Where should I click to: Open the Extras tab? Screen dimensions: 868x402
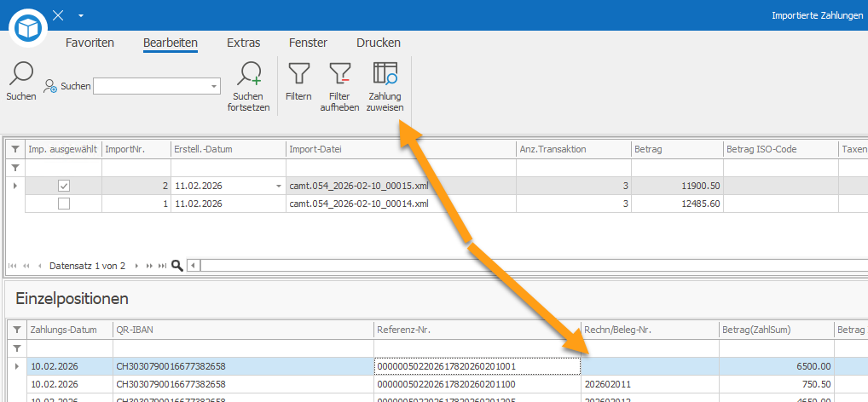(x=244, y=43)
